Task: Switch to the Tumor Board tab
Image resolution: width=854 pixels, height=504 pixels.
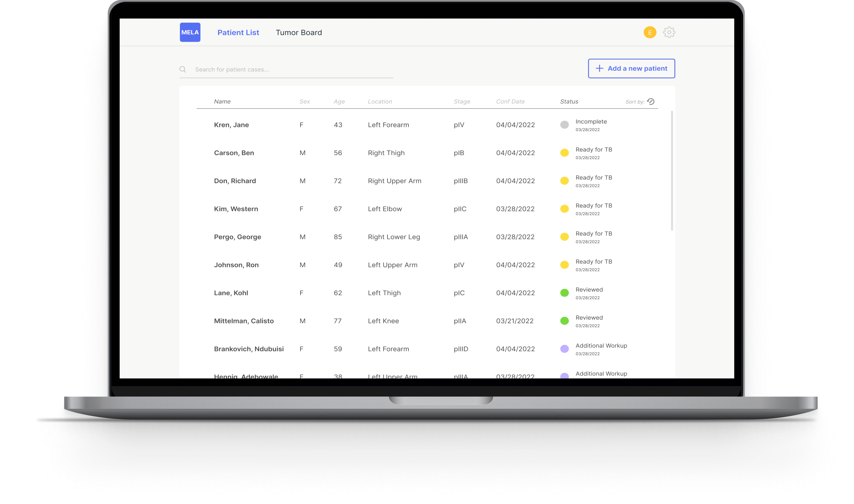Action: pos(298,33)
